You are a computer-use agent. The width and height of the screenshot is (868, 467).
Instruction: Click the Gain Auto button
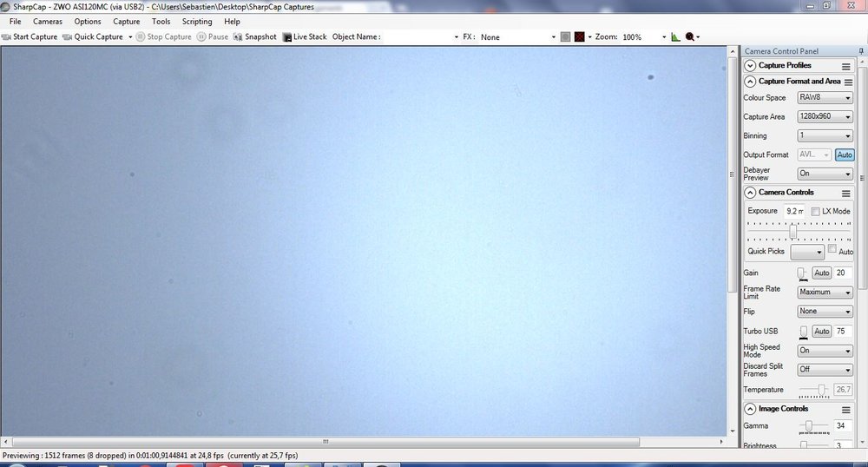pyautogui.click(x=821, y=273)
